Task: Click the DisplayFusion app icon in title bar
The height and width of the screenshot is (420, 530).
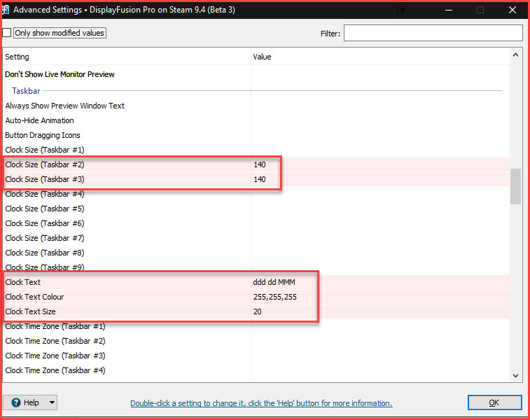Action: [x=7, y=10]
